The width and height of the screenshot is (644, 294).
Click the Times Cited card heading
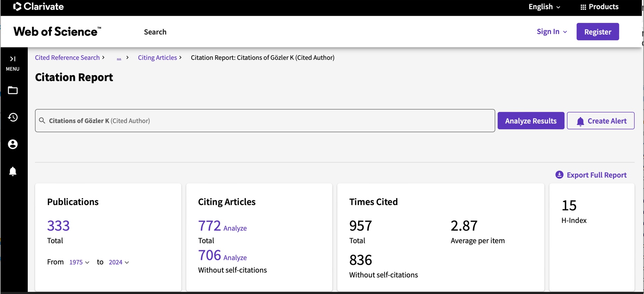[x=374, y=202]
